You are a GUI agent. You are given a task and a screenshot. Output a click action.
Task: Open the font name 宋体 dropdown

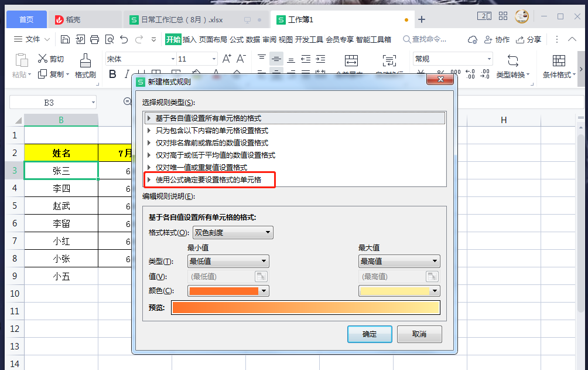(x=173, y=59)
